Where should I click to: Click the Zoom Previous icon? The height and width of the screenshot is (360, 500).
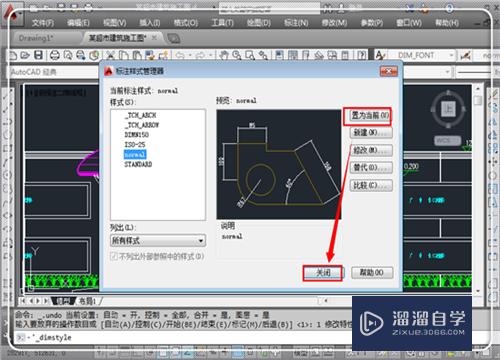click(263, 55)
